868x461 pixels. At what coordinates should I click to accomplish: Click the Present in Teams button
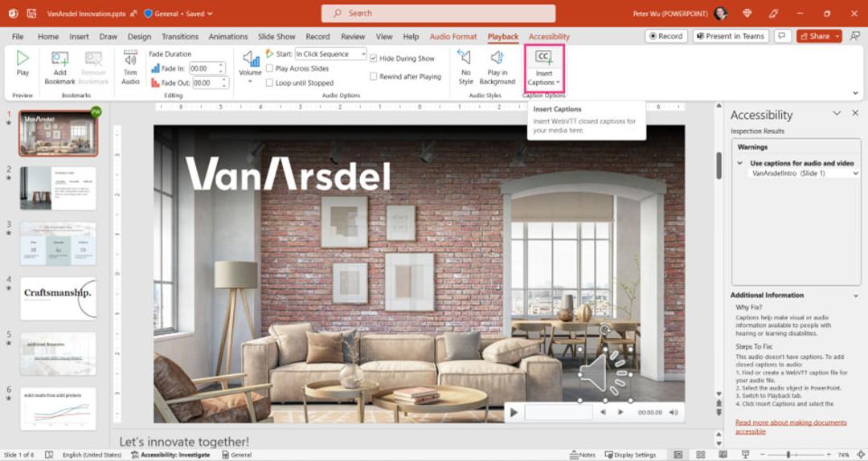(730, 36)
